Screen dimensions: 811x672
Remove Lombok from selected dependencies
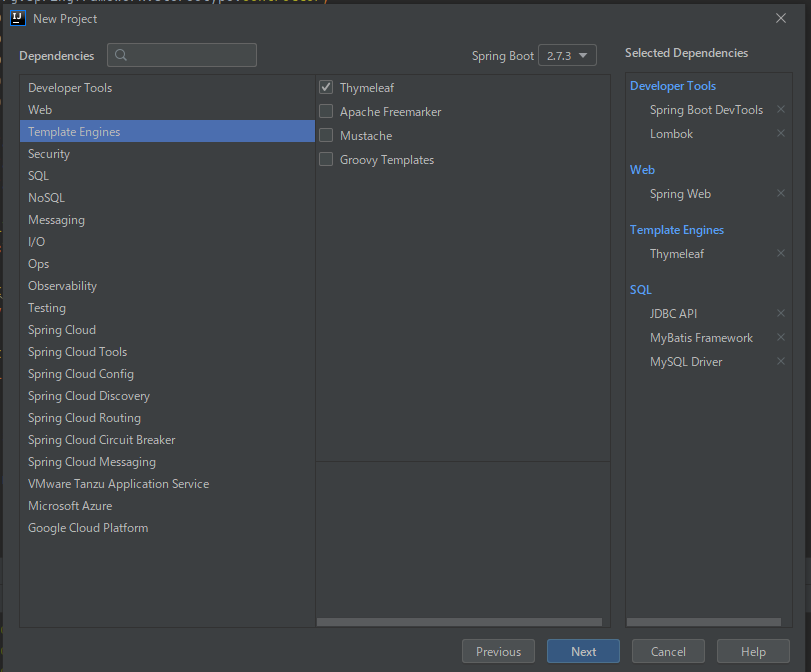tap(781, 133)
